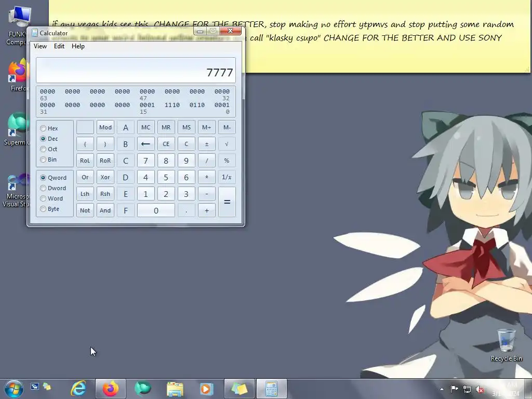The height and width of the screenshot is (399, 532).
Task: Click the percent button
Action: click(x=227, y=161)
